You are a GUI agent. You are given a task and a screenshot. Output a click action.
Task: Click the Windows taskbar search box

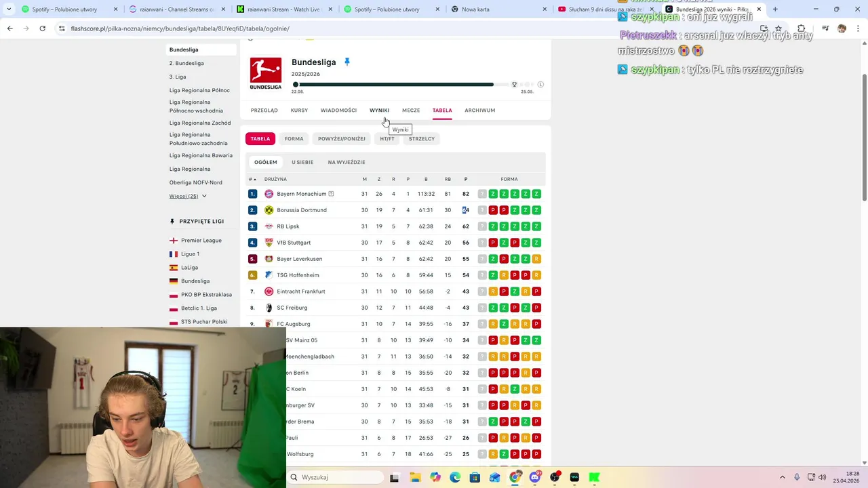335,477
